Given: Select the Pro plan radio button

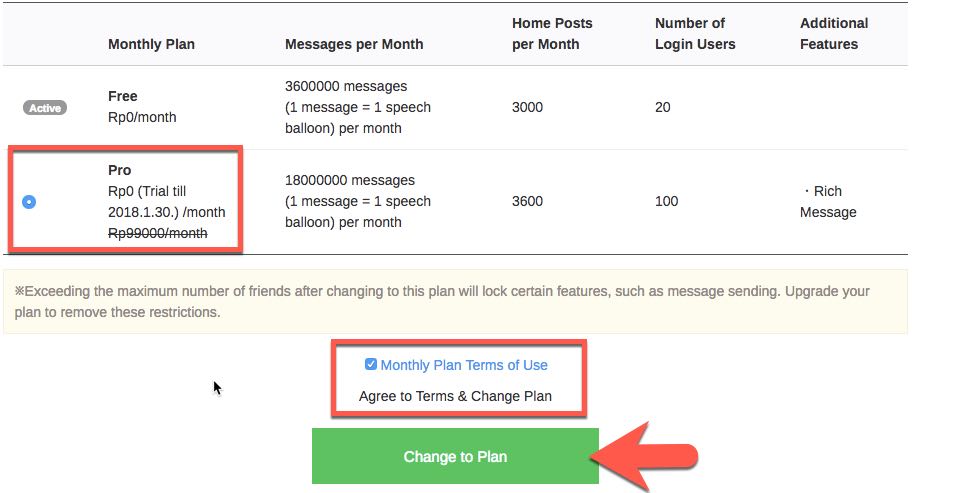Looking at the screenshot, I should (29, 202).
